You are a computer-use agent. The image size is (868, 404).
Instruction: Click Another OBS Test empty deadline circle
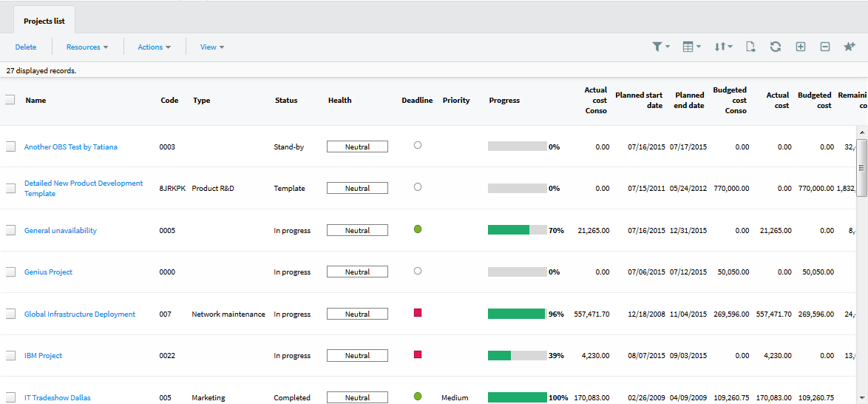tap(418, 144)
